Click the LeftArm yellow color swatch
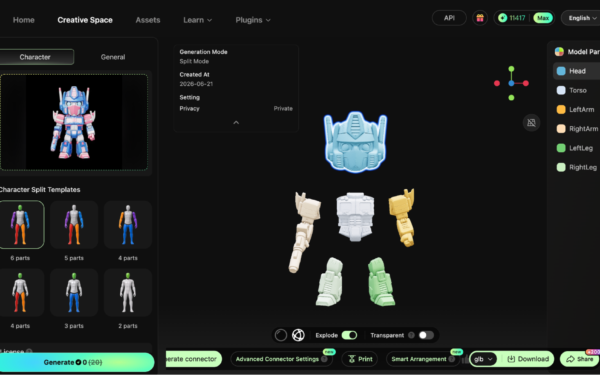Viewport: 600px width, 375px height. point(561,109)
